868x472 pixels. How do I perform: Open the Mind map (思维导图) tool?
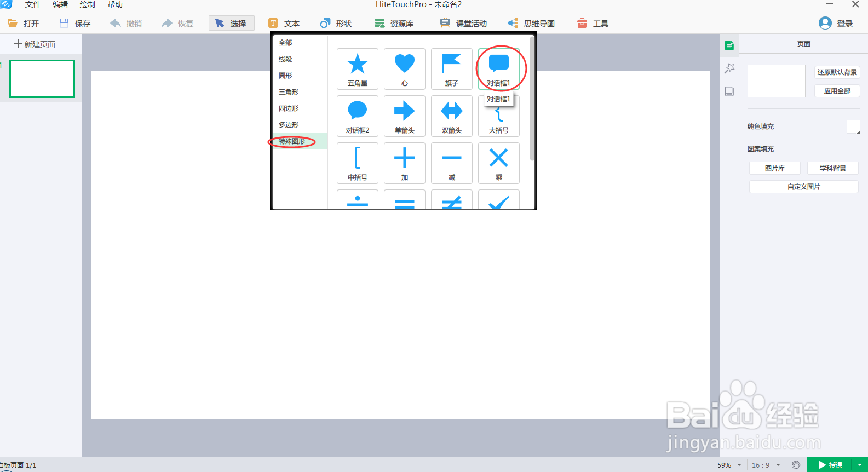click(532, 24)
